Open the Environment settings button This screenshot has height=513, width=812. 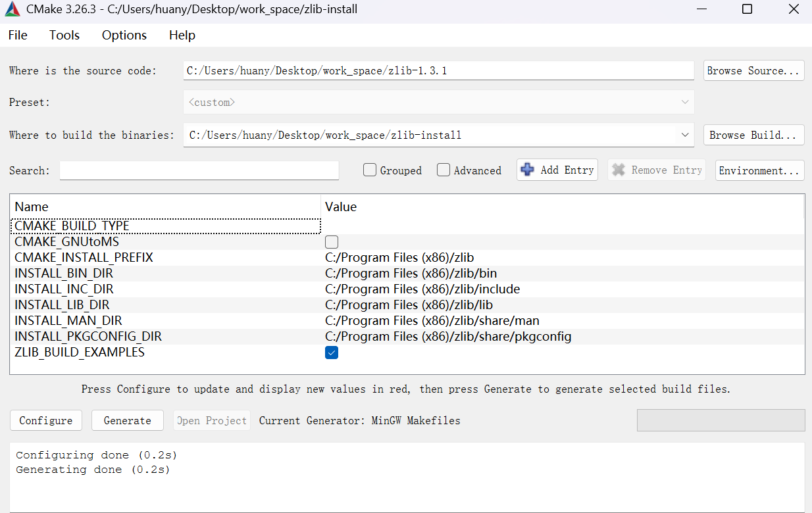pyautogui.click(x=760, y=170)
